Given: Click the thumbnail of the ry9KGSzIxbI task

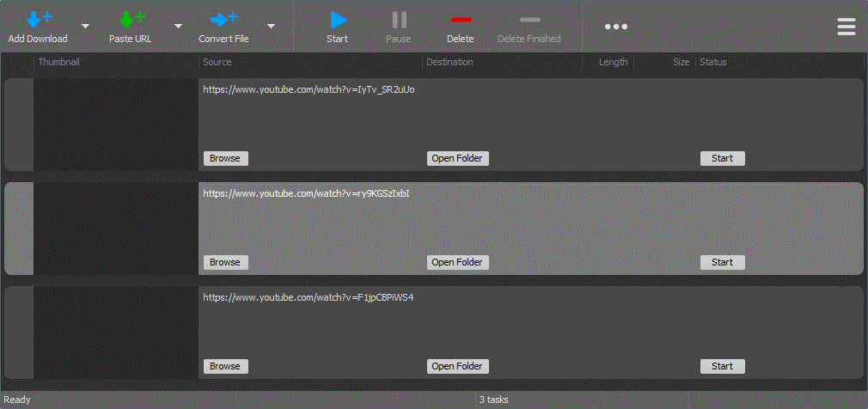Looking at the screenshot, I should (116, 229).
